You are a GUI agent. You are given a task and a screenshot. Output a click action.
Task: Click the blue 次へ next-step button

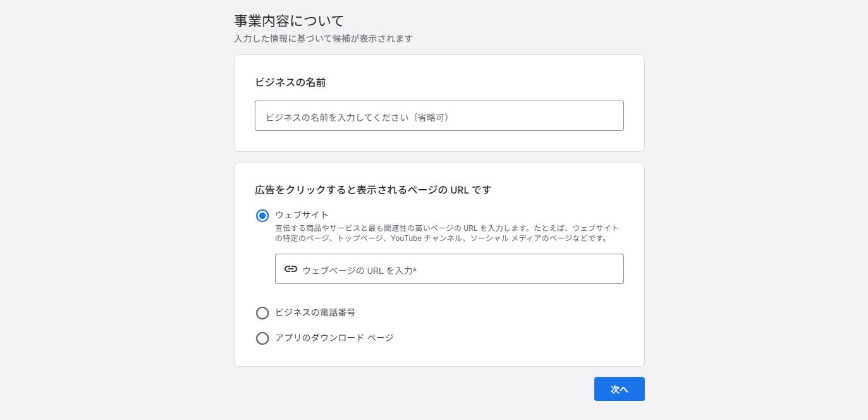[x=618, y=389]
